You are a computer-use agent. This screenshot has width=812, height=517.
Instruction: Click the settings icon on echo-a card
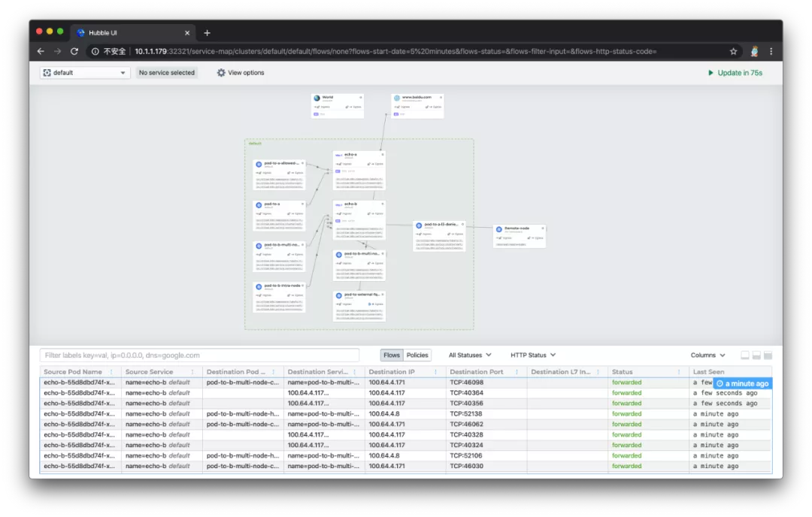click(383, 154)
